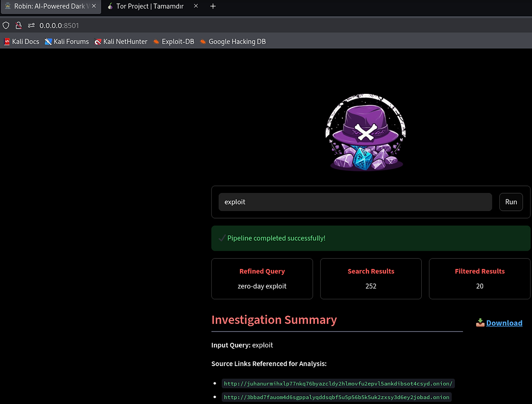Click the Refined Query metric card

[x=262, y=278]
